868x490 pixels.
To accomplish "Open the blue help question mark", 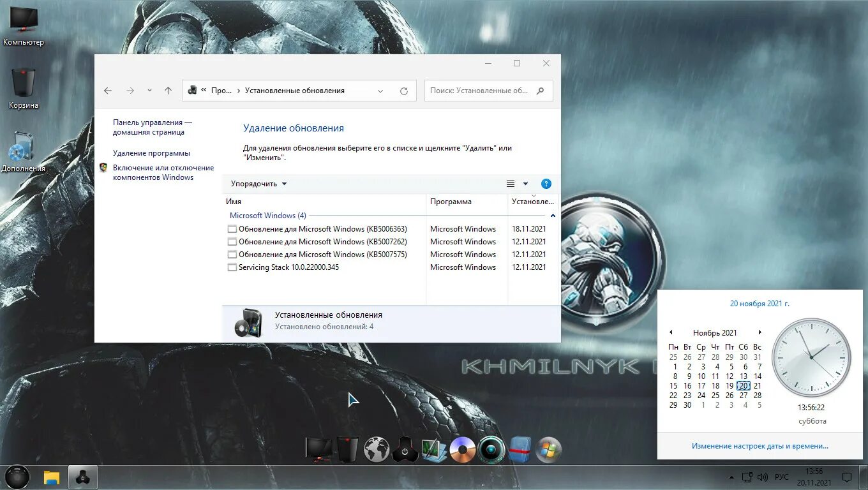I will tap(546, 184).
